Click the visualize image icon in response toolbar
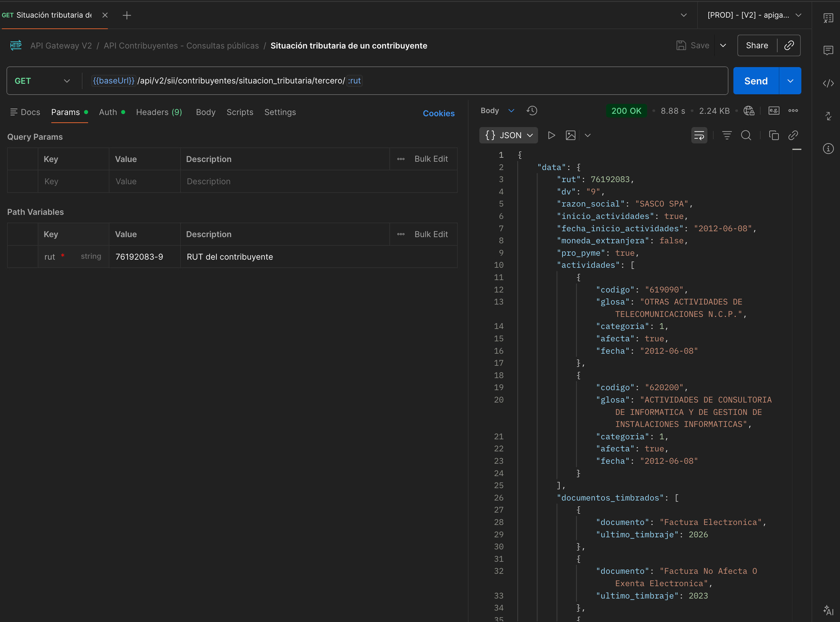840x622 pixels. coord(571,135)
